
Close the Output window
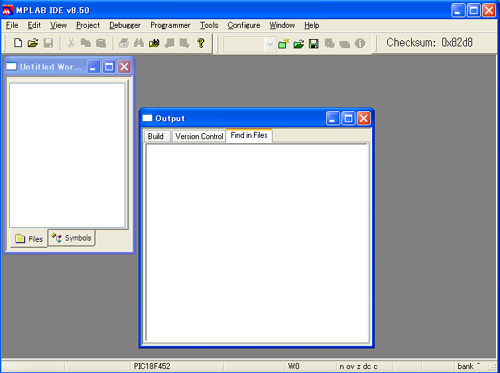pyautogui.click(x=364, y=118)
